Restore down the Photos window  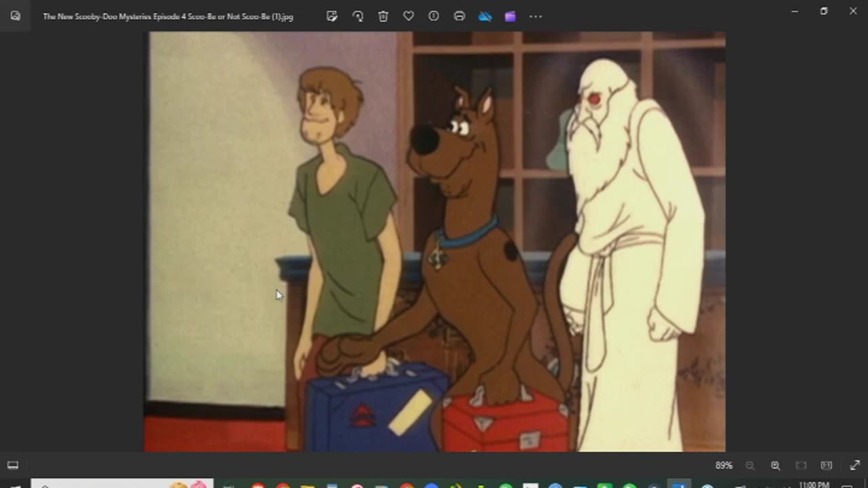(824, 11)
